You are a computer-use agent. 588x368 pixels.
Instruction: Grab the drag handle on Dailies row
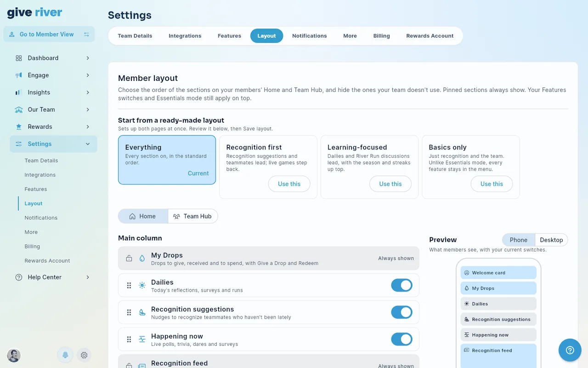129,286
